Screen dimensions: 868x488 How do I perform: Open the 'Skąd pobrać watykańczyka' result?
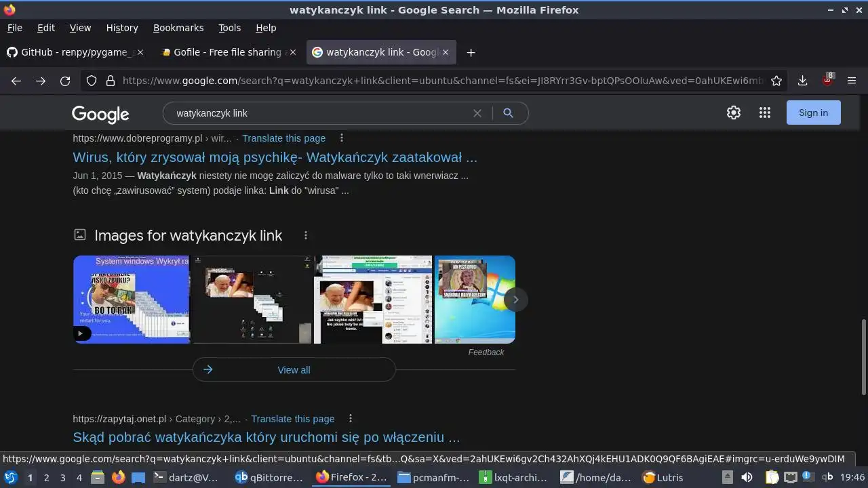[x=267, y=437]
